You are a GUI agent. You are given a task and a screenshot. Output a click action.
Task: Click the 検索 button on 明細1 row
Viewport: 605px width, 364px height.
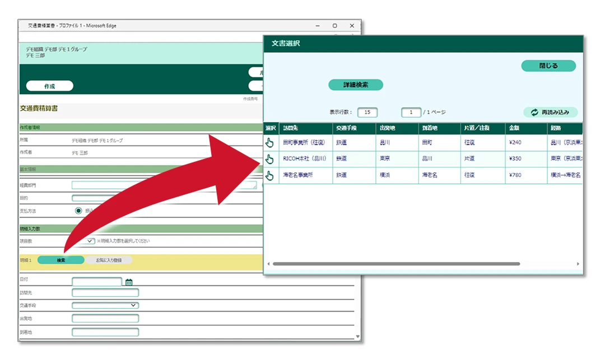coord(62,260)
